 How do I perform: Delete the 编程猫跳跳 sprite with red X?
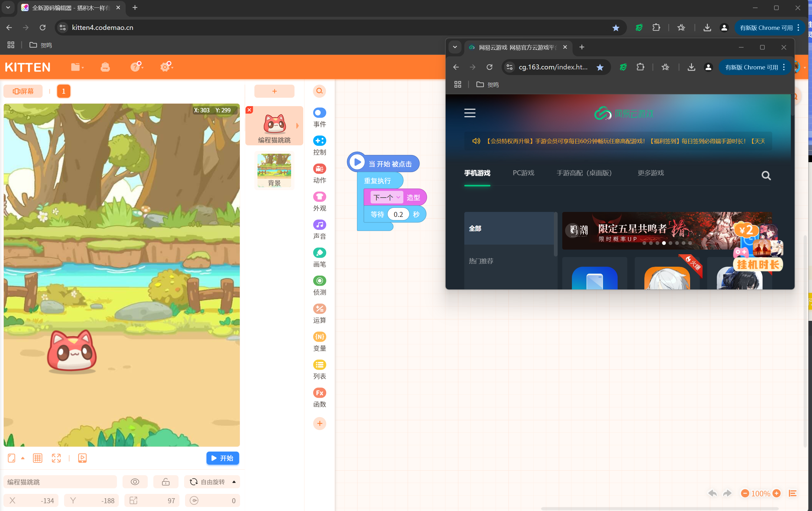pyautogui.click(x=249, y=110)
